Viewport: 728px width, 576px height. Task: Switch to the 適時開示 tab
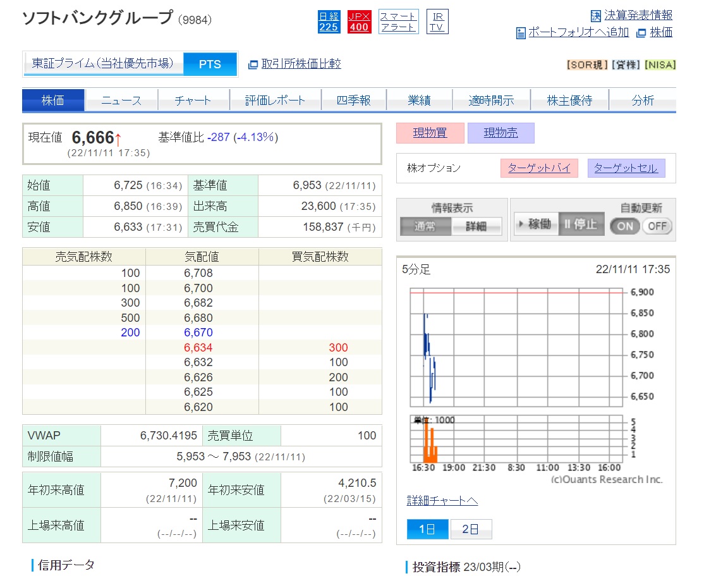coord(491,101)
